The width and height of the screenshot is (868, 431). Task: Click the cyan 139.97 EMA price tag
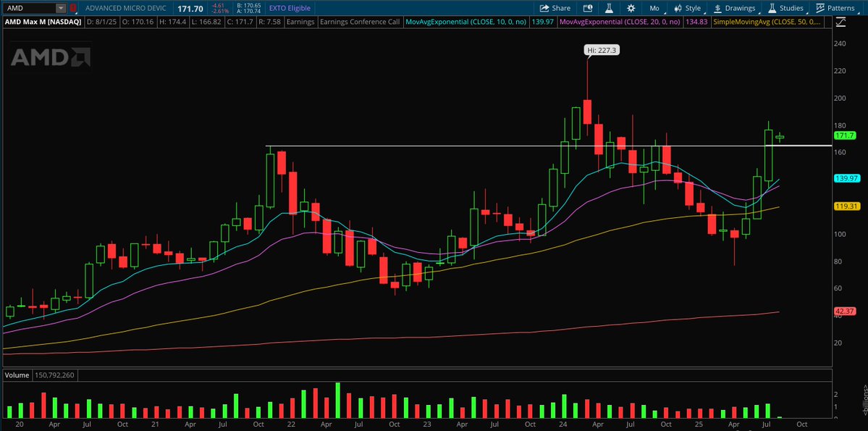click(x=846, y=177)
